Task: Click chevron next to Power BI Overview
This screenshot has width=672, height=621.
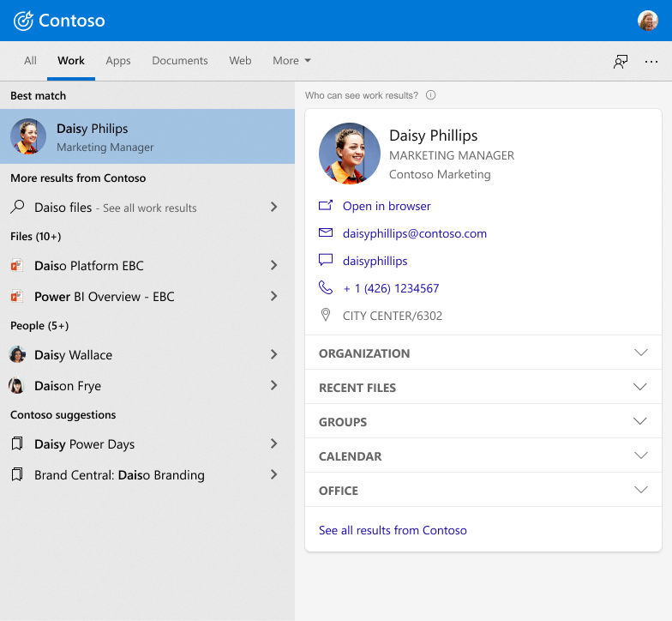Action: (x=274, y=296)
